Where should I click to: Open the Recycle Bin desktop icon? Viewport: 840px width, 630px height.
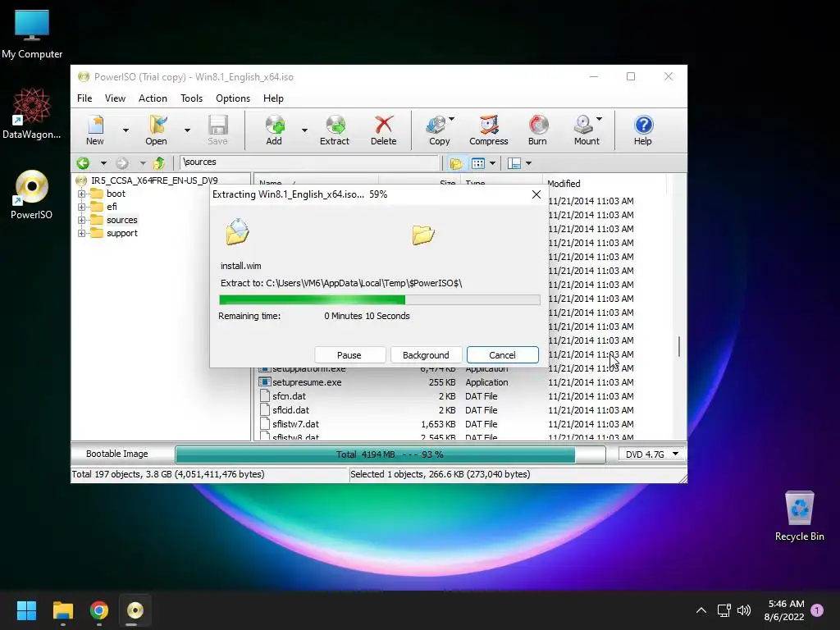799,516
